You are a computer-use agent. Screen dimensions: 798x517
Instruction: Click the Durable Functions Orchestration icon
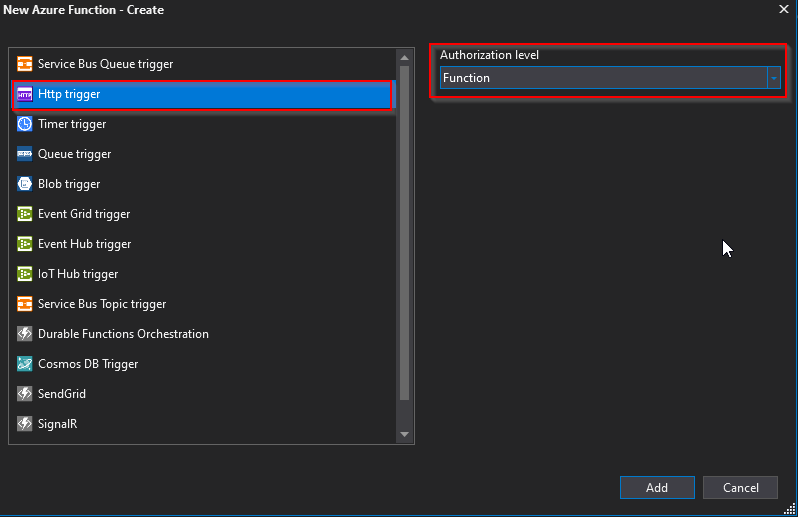[x=24, y=334]
